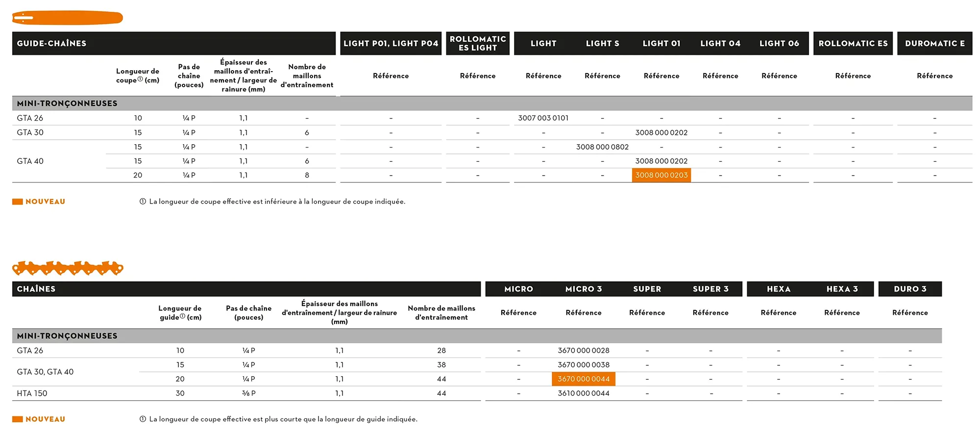Screen dimensions: 980x436
Task: Click the orange guide bar illustration
Action: point(68,18)
